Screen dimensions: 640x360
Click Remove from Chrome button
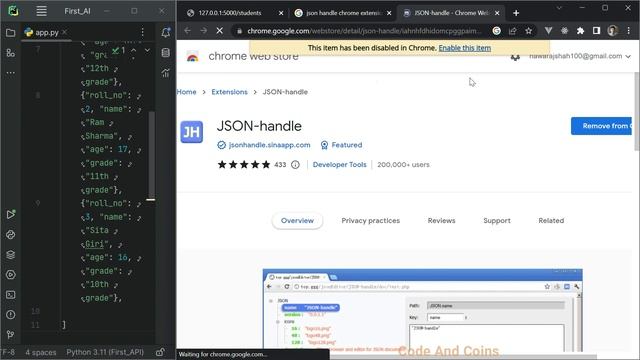point(601,126)
